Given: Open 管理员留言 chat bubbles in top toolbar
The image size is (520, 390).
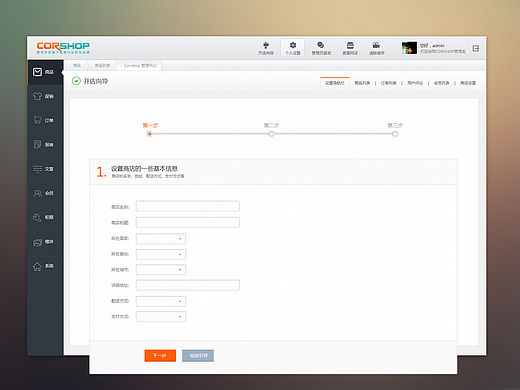Looking at the screenshot, I should pyautogui.click(x=321, y=48).
